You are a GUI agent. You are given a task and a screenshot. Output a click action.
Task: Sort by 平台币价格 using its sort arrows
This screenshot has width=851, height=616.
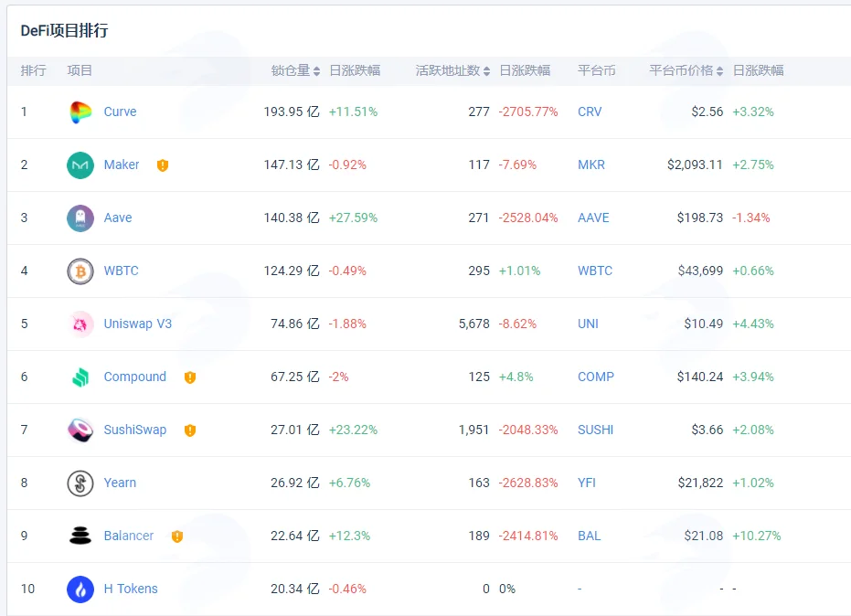pyautogui.click(x=719, y=71)
